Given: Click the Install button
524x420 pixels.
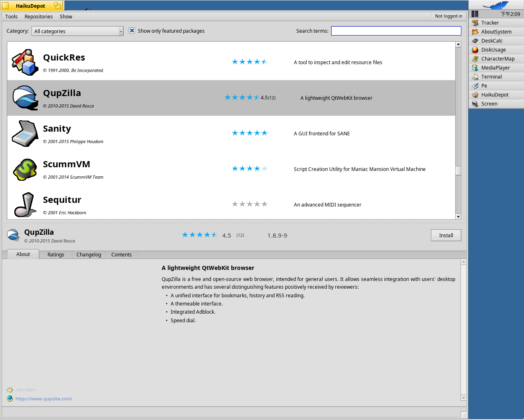Looking at the screenshot, I should (446, 235).
